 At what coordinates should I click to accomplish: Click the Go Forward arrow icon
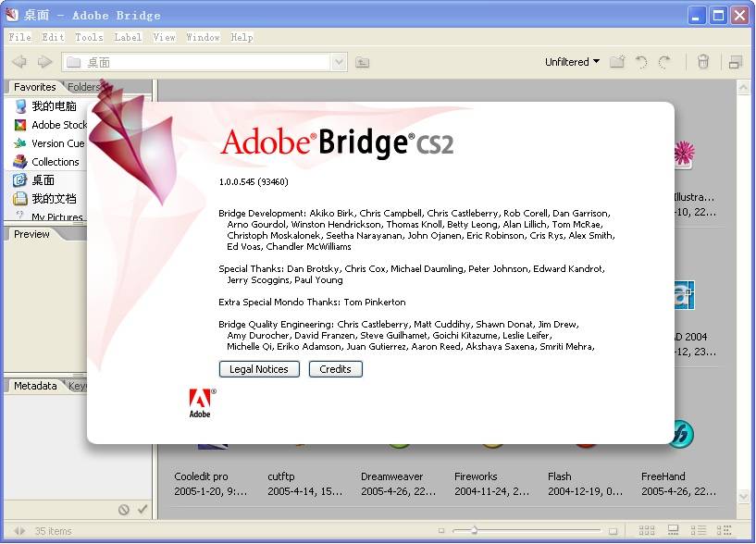click(44, 62)
